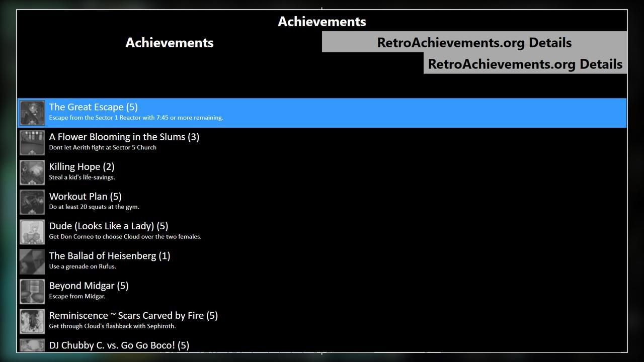Open the gray RetroAchievements.org Details tab
The height and width of the screenshot is (362, 644).
[474, 42]
